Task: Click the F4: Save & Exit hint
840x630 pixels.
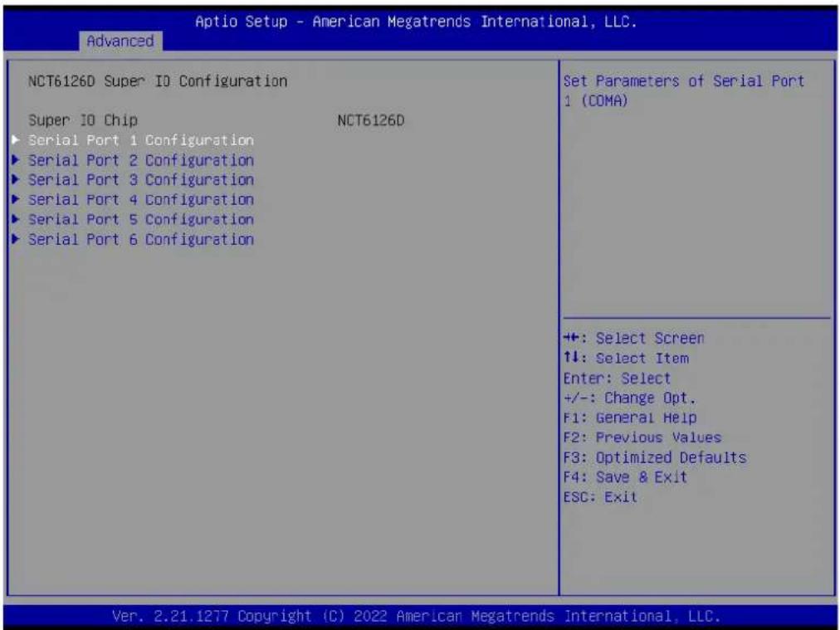Action: coord(625,477)
